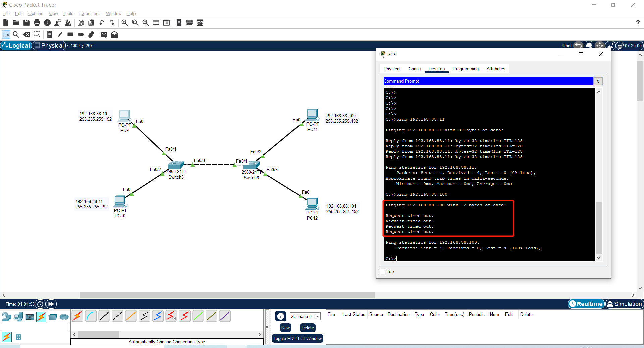Click the Copy toolbar icon
644x348 pixels.
[x=80, y=23]
